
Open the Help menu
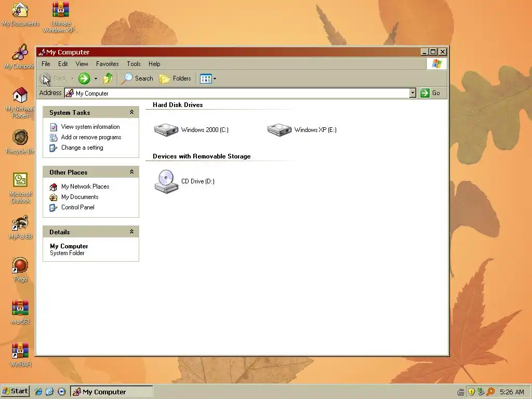[x=154, y=64]
